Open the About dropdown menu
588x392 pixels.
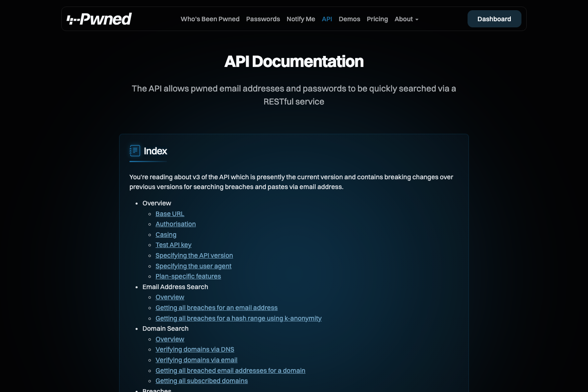click(x=406, y=19)
